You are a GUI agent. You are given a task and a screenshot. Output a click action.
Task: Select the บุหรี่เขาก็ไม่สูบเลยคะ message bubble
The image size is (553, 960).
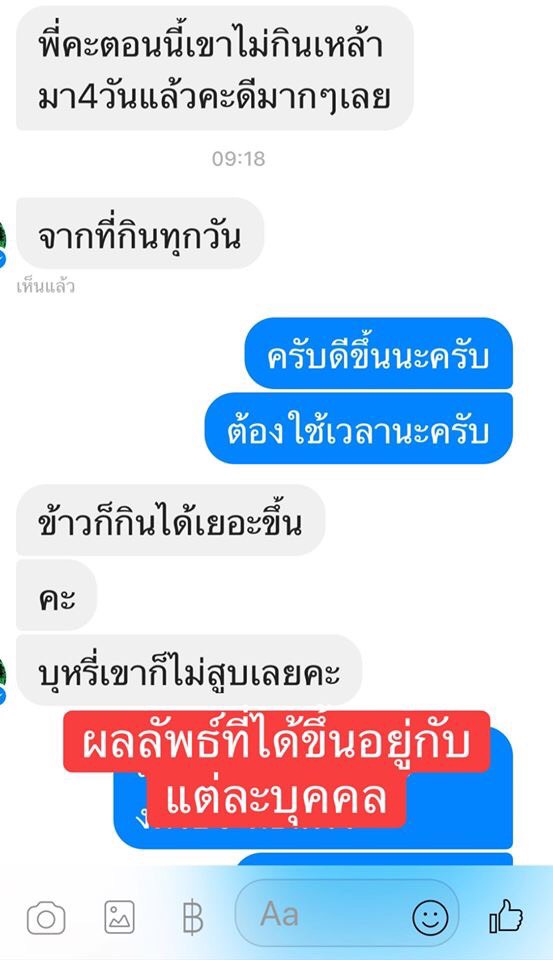pos(189,670)
